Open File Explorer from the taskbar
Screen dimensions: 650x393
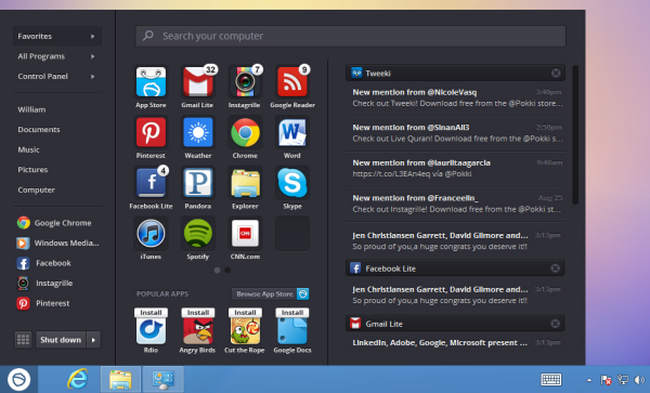tap(121, 379)
